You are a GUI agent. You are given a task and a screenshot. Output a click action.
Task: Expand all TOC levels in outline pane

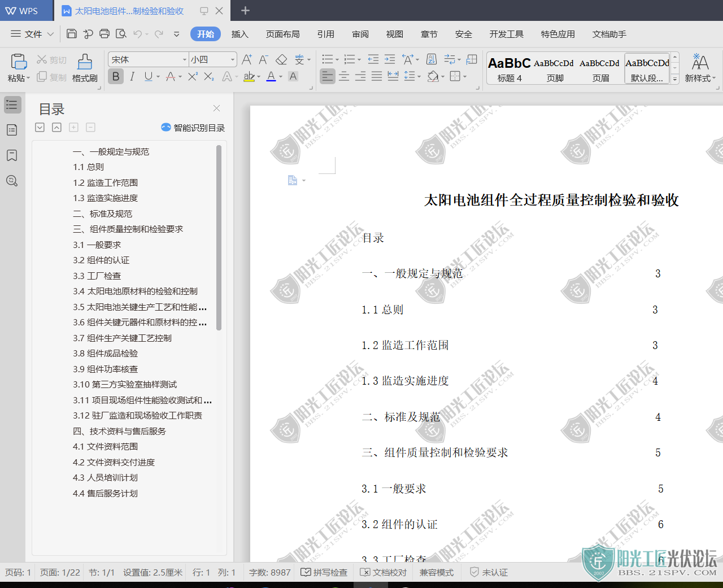tap(40, 127)
